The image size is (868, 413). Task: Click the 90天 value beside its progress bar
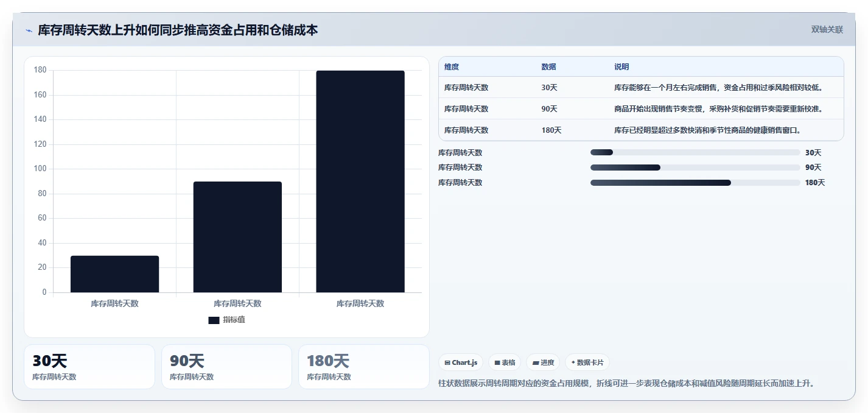tap(813, 168)
